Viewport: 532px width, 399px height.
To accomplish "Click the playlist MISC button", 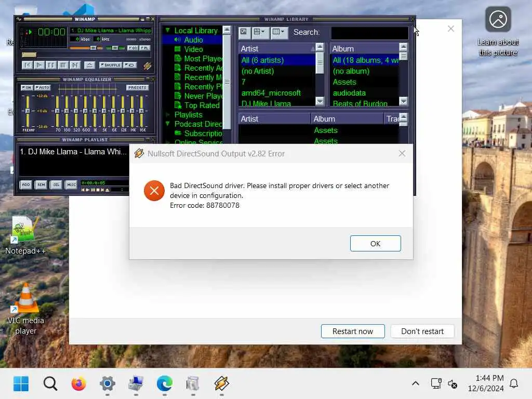I will pyautogui.click(x=71, y=184).
